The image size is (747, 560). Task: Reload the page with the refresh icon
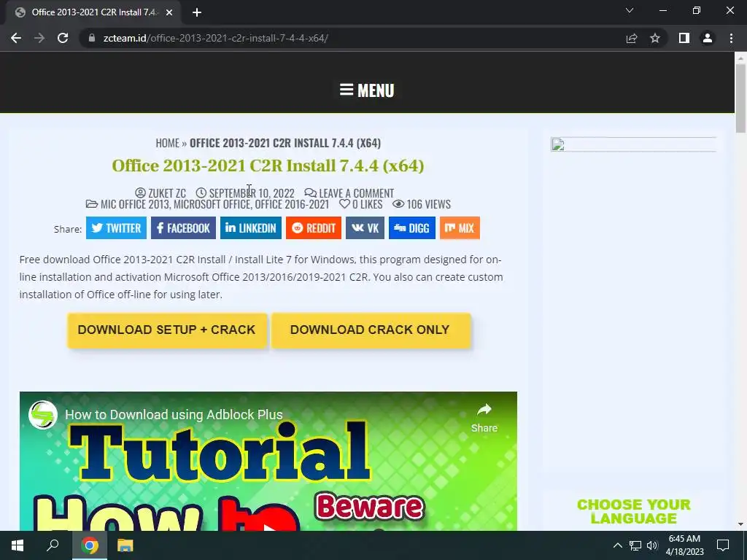[63, 38]
